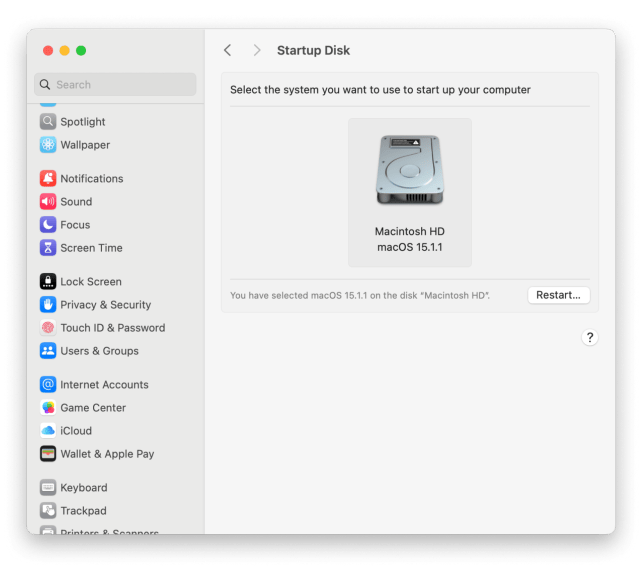Open Wallpaper settings label
The image size is (639, 573).
[85, 145]
